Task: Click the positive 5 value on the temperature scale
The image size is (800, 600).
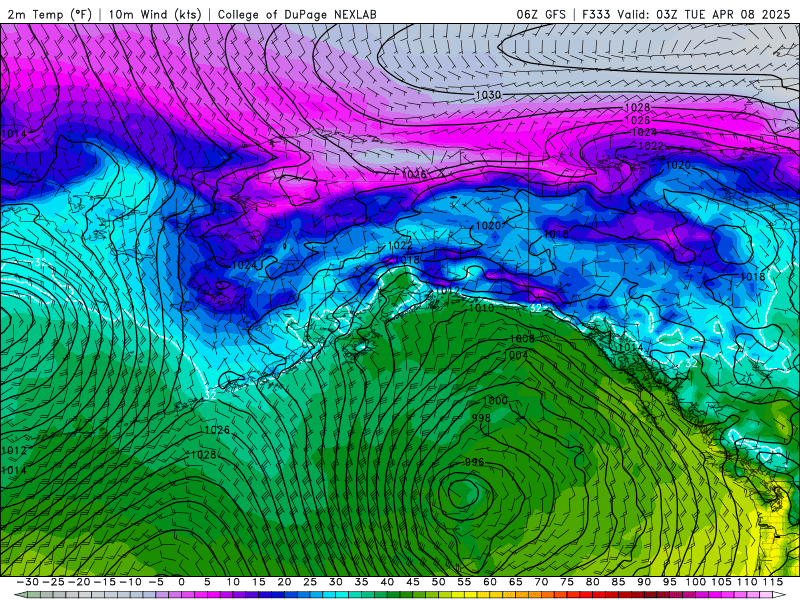Action: pyautogui.click(x=207, y=582)
